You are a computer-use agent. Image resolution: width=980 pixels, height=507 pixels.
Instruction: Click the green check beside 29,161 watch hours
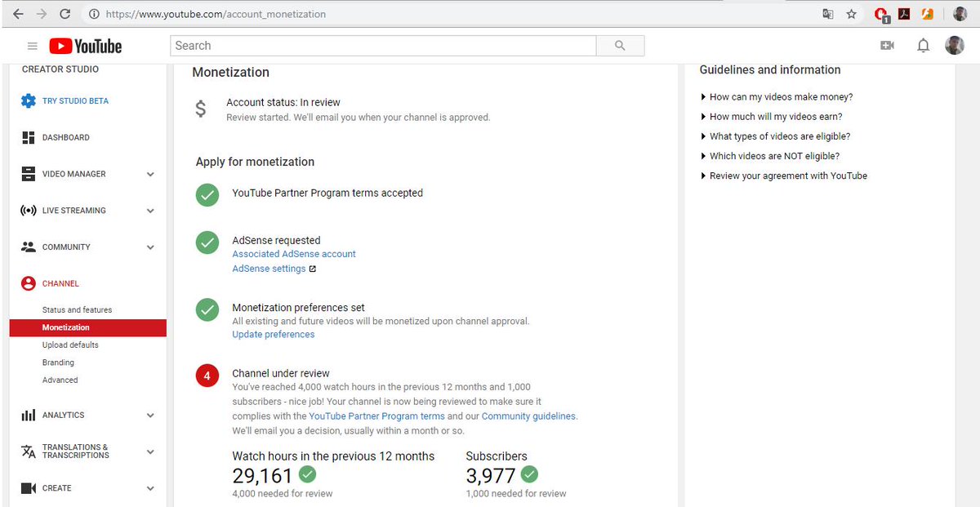coord(307,474)
